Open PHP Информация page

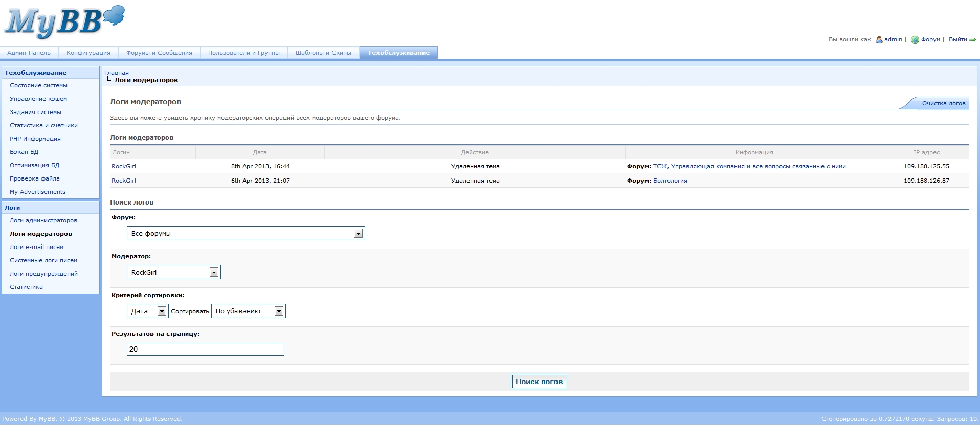[x=35, y=139]
